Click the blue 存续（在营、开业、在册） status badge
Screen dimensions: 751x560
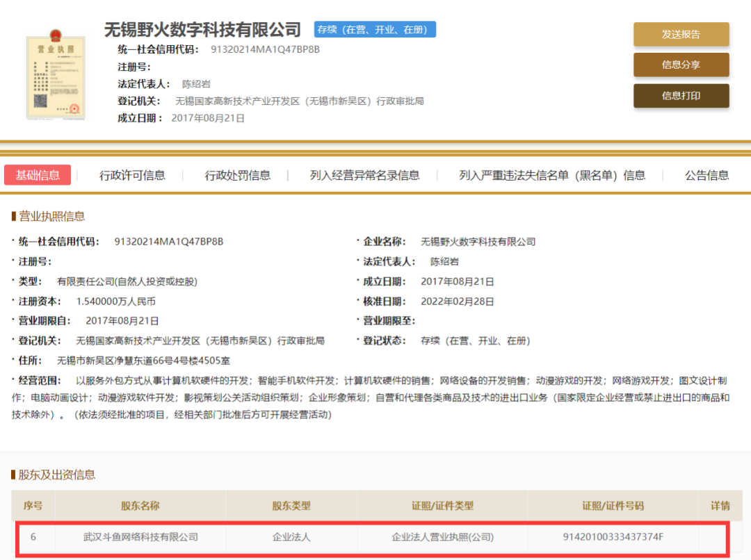click(x=375, y=30)
